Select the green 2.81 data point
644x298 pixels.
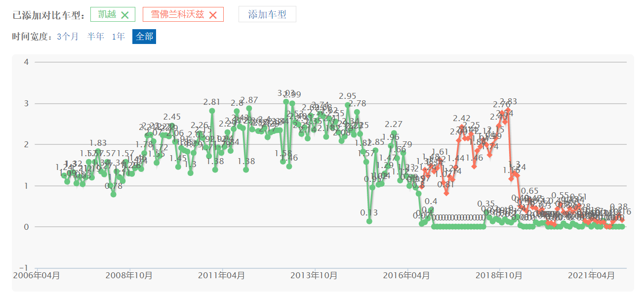pyautogui.click(x=212, y=111)
